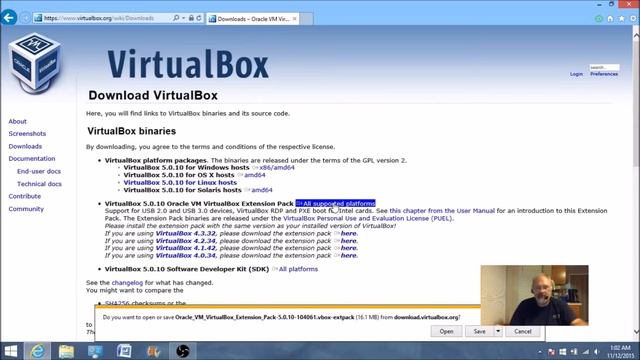Image resolution: width=640 pixels, height=360 pixels.
Task: Click the green smiley feedback icon
Action: (599, 19)
